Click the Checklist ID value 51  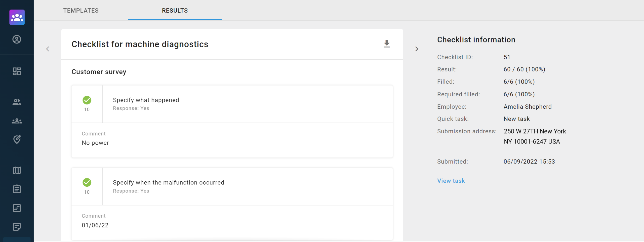[x=507, y=57]
